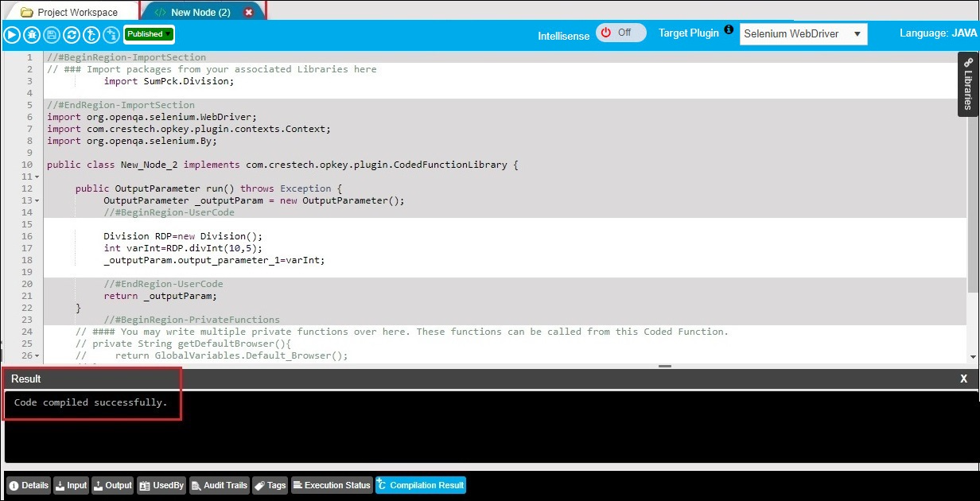The image size is (980, 501).
Task: Click the 'Result' panel title
Action: pos(26,379)
